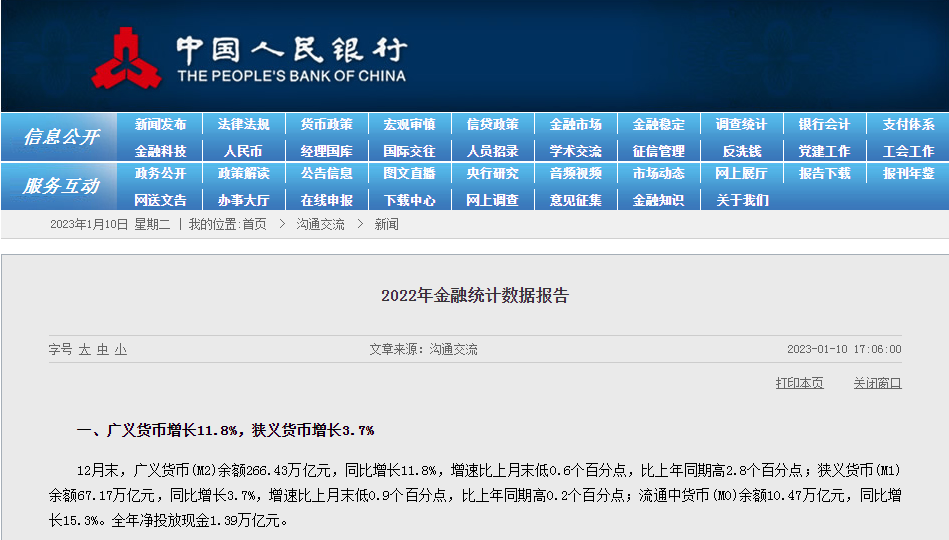Go to 图文直播 page

[410, 174]
